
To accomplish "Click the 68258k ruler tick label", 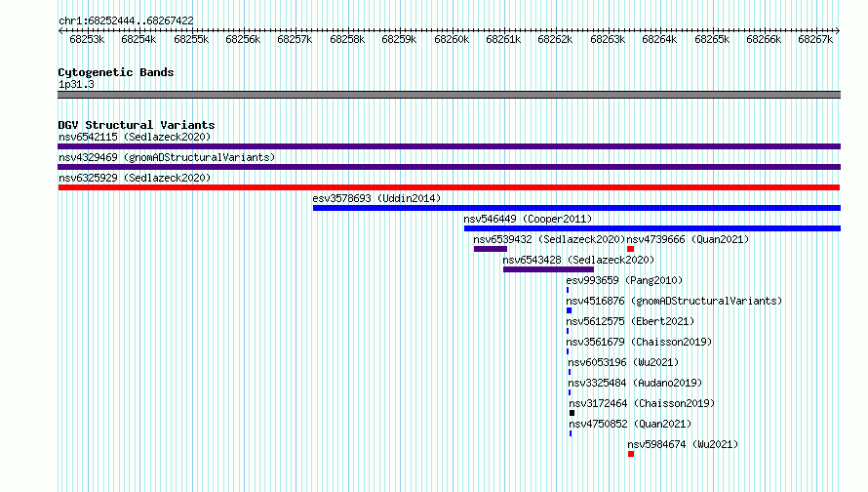I will [x=347, y=40].
